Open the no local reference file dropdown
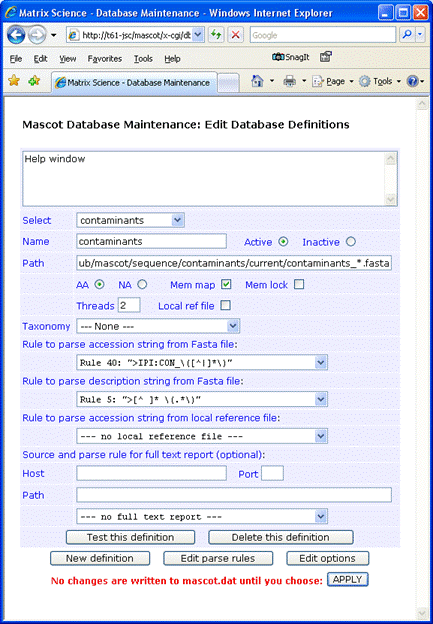This screenshot has width=433, height=624. click(202, 436)
